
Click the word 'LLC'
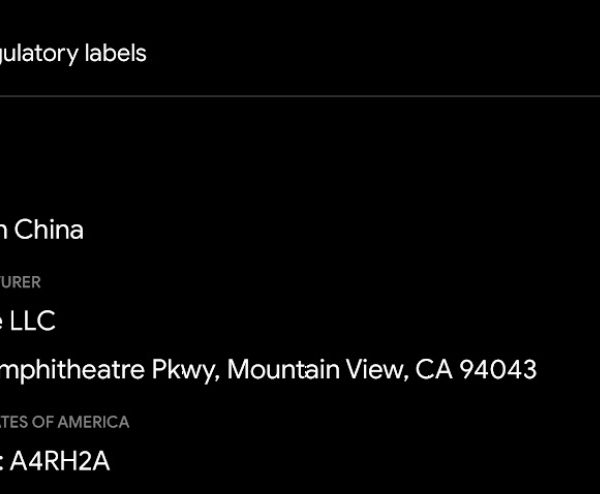[x=34, y=321]
